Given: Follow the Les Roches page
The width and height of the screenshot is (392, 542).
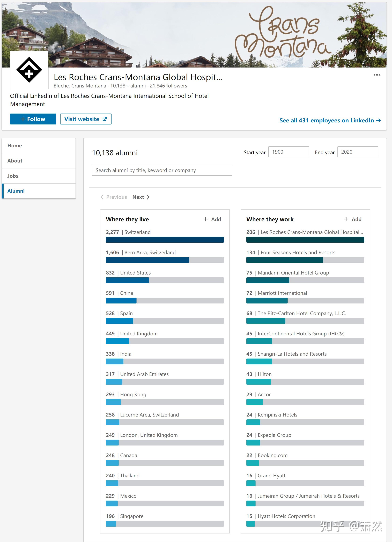Looking at the screenshot, I should pyautogui.click(x=33, y=119).
